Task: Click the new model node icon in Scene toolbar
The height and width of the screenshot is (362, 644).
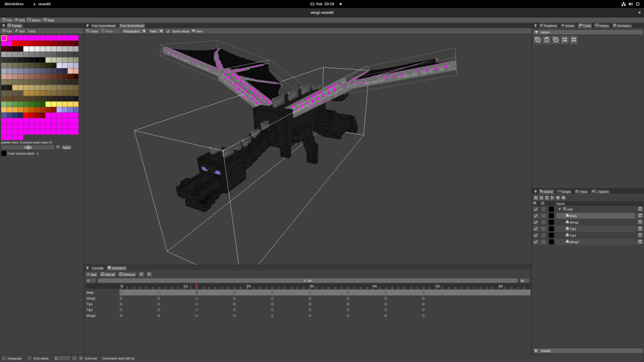Action: 535,198
